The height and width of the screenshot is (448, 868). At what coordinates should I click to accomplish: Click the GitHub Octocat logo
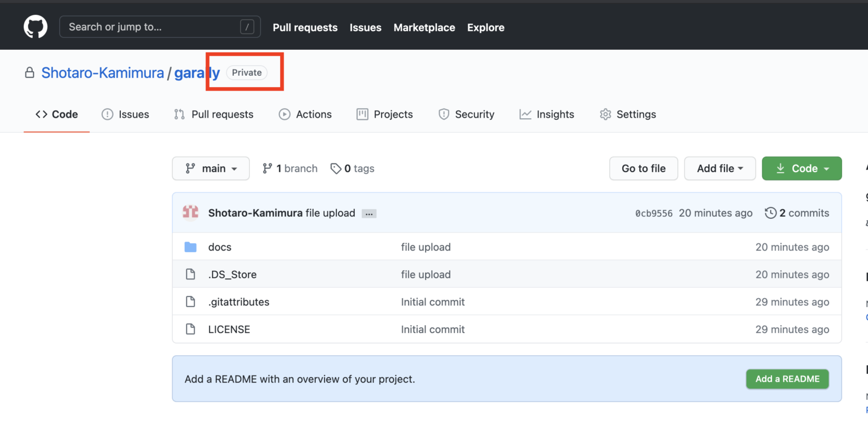tap(35, 27)
